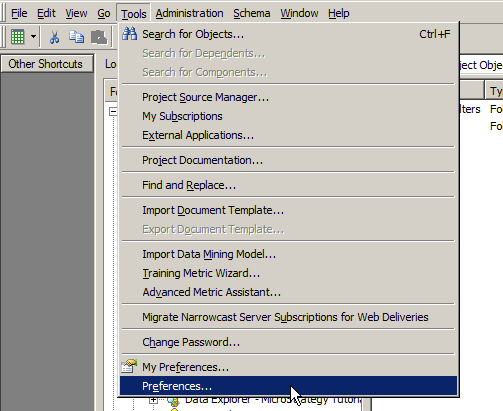Open the File menu
503x411 pixels.
(19, 13)
